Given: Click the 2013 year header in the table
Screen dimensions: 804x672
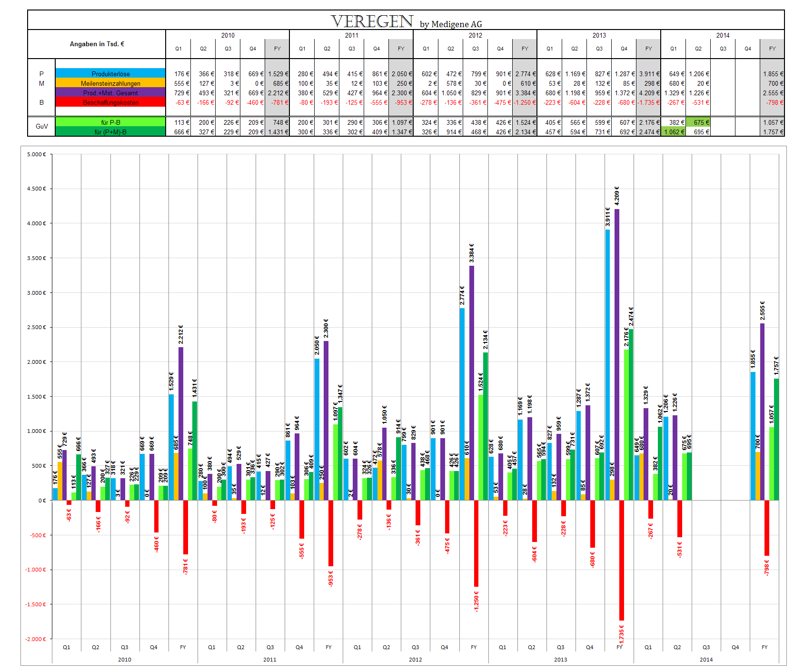Looking at the screenshot, I should tap(599, 35).
